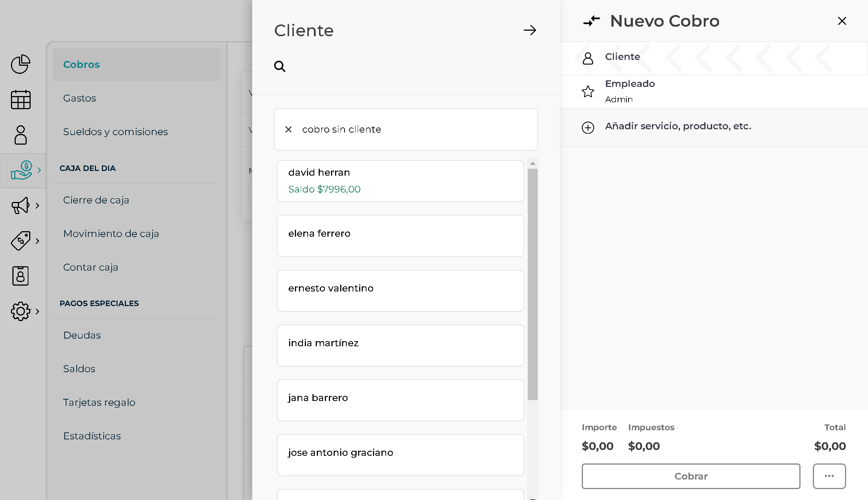This screenshot has width=868, height=500.
Task: Click the Saldo $7996,00 text
Action: pyautogui.click(x=324, y=189)
